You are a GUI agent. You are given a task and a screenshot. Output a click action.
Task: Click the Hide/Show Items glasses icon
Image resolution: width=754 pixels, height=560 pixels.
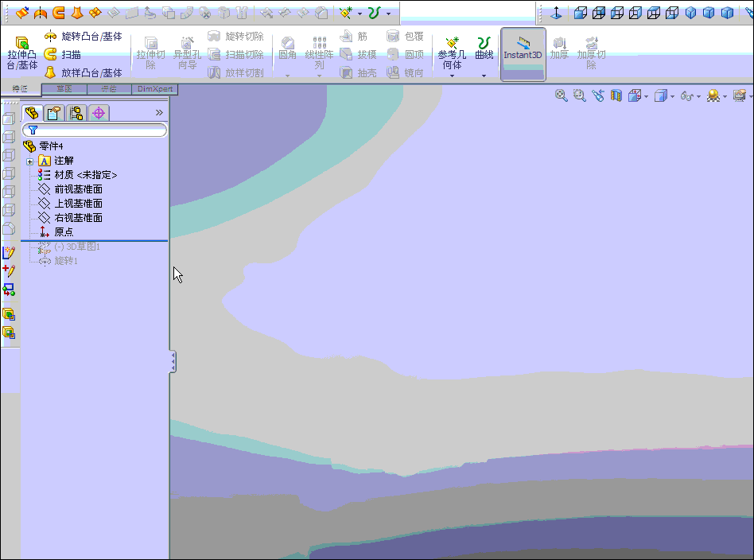click(x=686, y=96)
